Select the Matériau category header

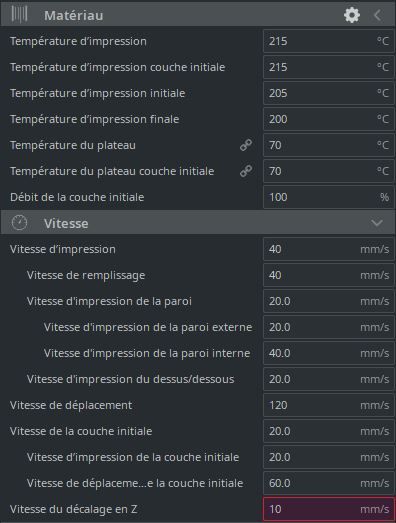click(x=198, y=14)
